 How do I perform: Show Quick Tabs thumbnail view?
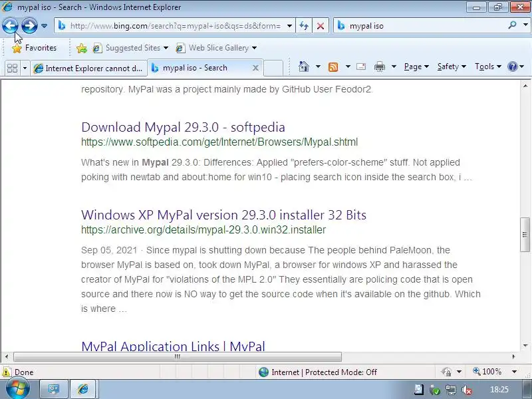(x=12, y=68)
